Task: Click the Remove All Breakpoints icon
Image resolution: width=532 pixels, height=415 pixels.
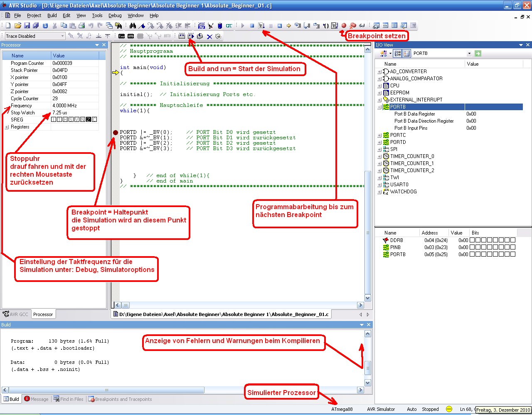Action: (353, 26)
